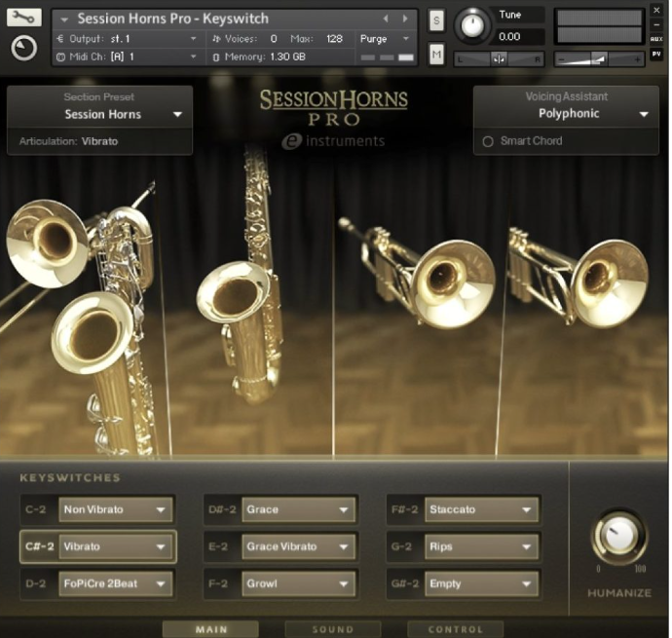672x638 pixels.
Task: Click the Session Horns Pro logo
Action: click(x=333, y=107)
